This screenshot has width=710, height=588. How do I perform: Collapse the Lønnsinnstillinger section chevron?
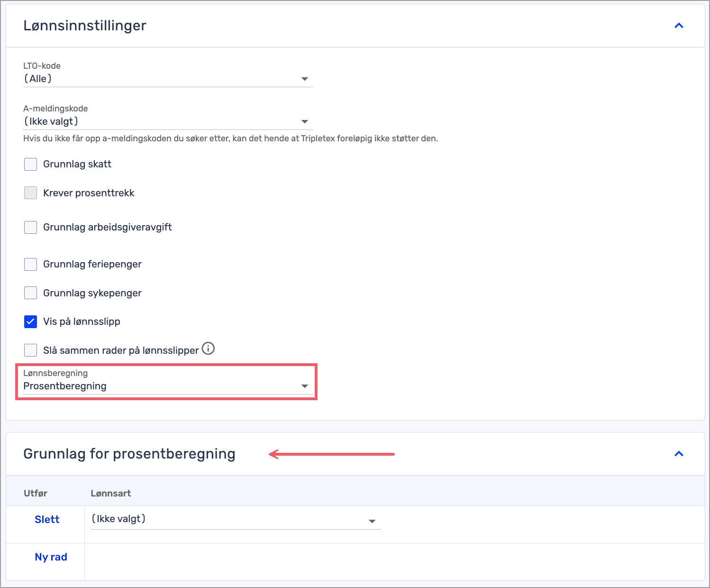(x=679, y=26)
